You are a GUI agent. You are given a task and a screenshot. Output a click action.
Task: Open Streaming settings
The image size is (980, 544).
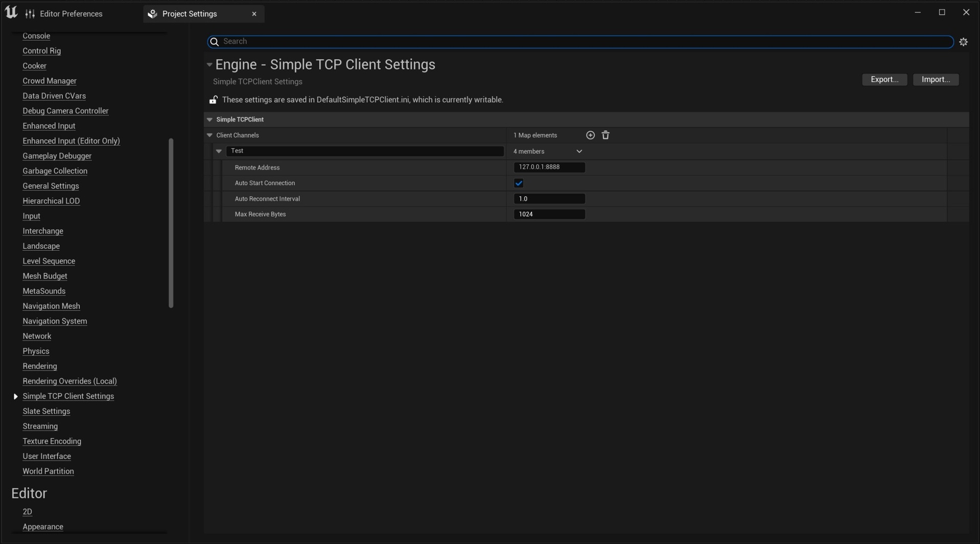pyautogui.click(x=40, y=427)
